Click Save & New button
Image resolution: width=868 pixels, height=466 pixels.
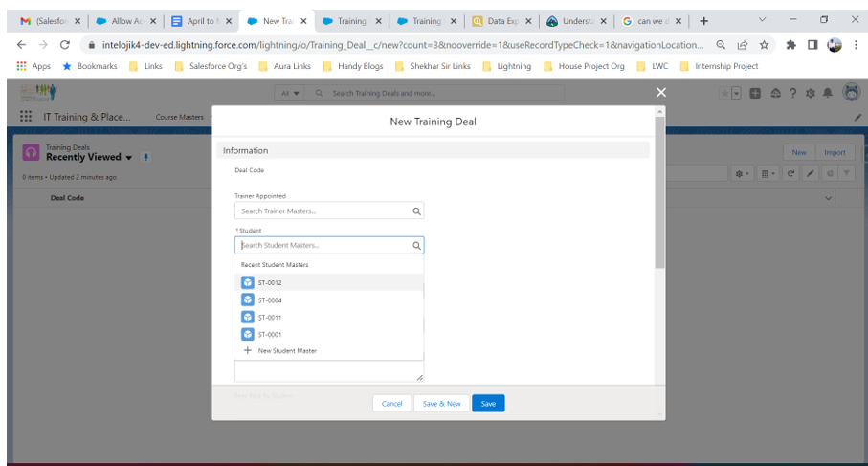click(441, 404)
